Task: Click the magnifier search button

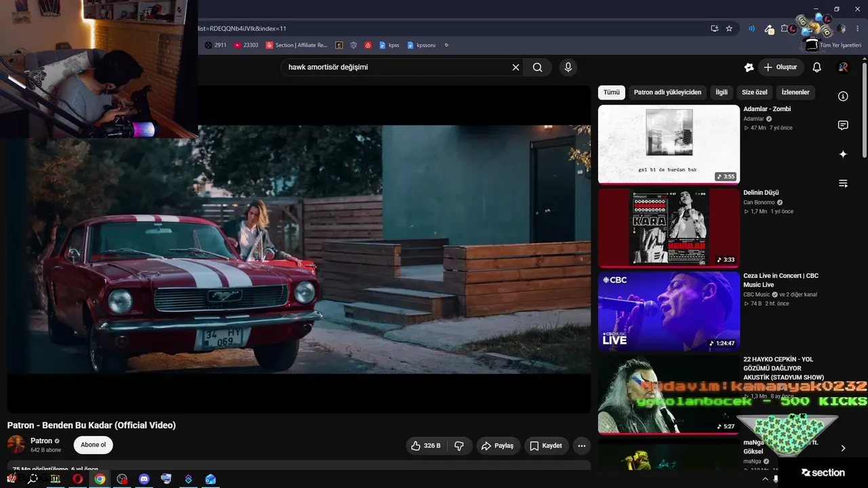Action: click(538, 67)
